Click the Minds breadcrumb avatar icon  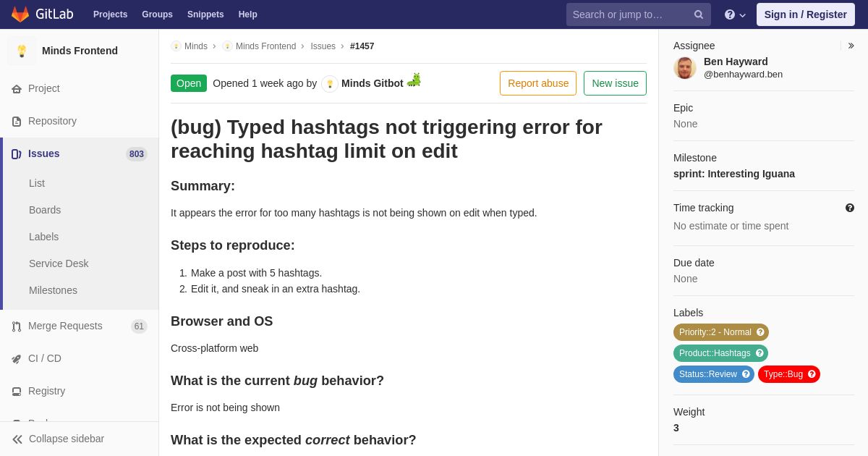[176, 46]
